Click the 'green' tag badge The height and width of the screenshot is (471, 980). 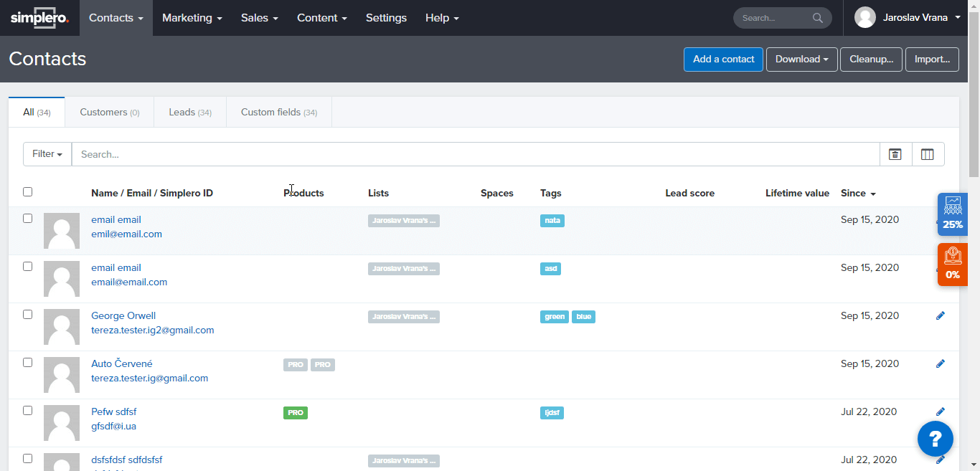tap(555, 317)
